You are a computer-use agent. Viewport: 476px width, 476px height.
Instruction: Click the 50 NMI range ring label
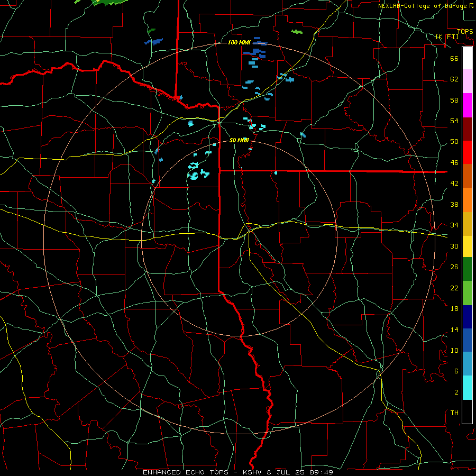coord(239,140)
